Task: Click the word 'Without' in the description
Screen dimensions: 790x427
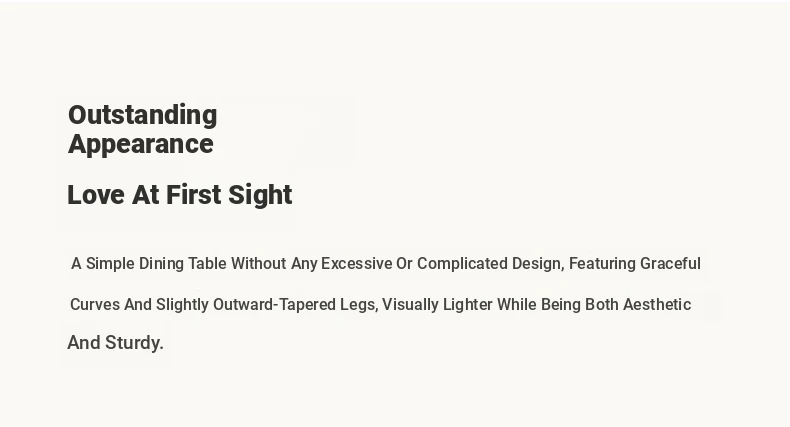Action: (258, 264)
